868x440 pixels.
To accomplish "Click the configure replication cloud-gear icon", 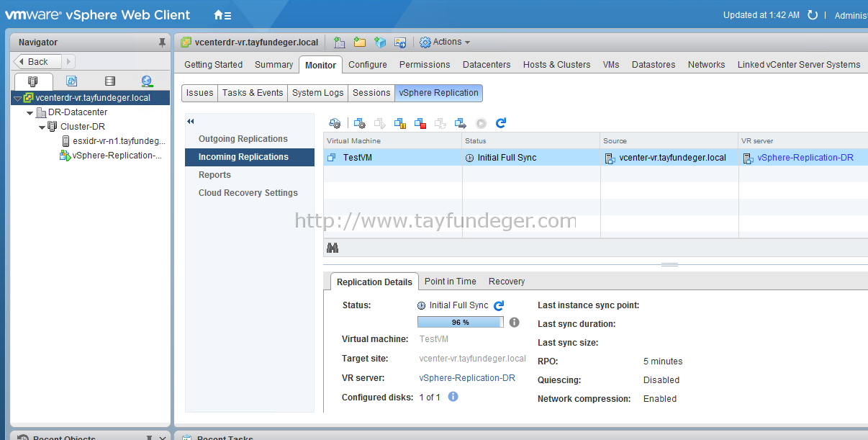I will pos(335,124).
